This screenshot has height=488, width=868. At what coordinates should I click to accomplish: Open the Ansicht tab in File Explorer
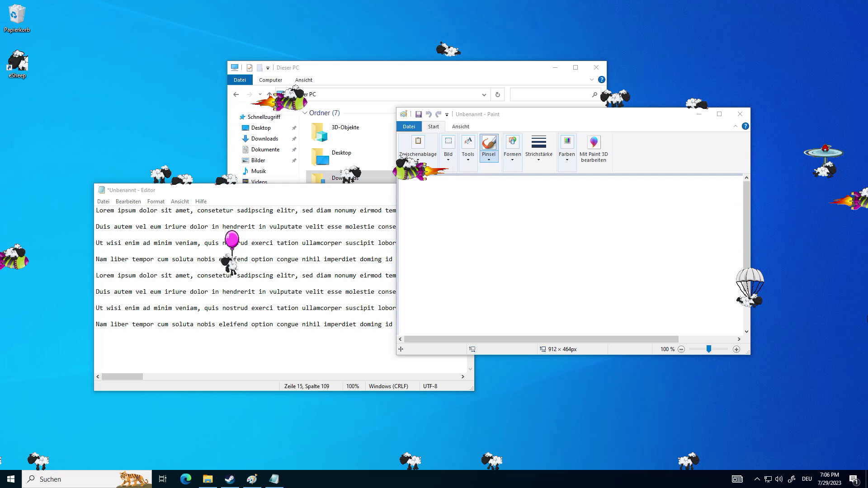click(x=303, y=80)
